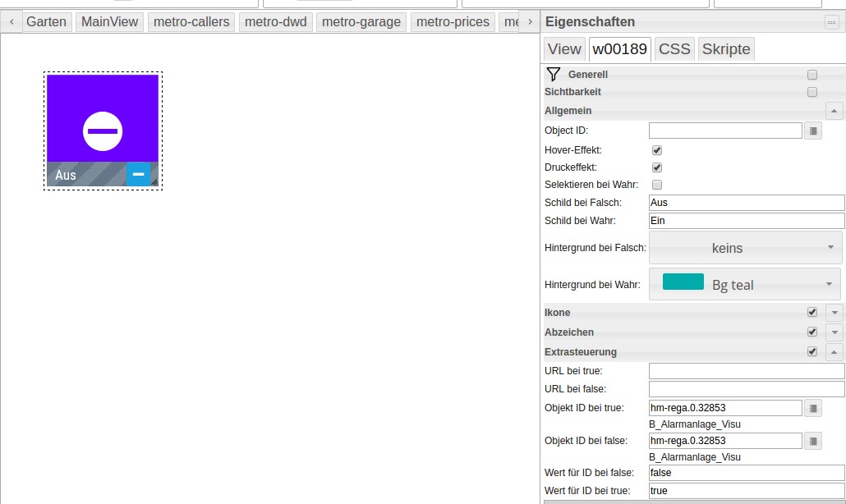Open the metro-garage view tab
Image resolution: width=846 pixels, height=504 pixels.
click(x=361, y=22)
